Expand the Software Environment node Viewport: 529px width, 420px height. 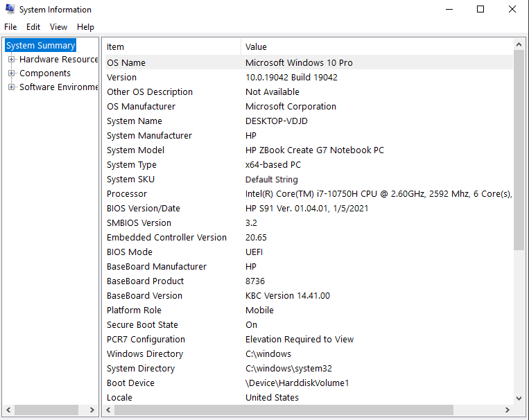pyautogui.click(x=12, y=87)
